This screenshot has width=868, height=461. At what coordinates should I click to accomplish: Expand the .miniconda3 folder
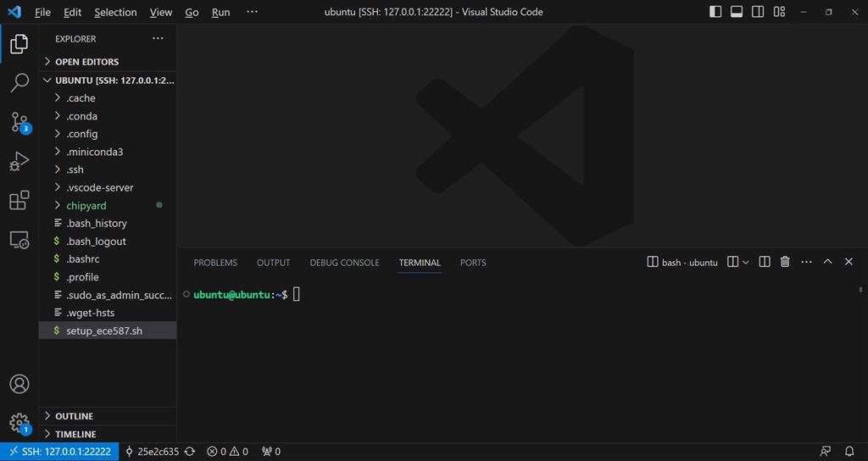(108, 152)
